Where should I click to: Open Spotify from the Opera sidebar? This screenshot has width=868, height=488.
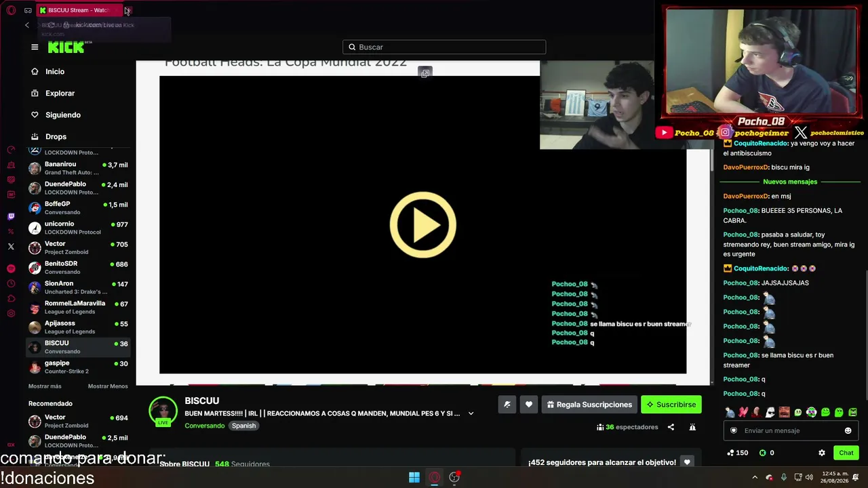(11, 269)
